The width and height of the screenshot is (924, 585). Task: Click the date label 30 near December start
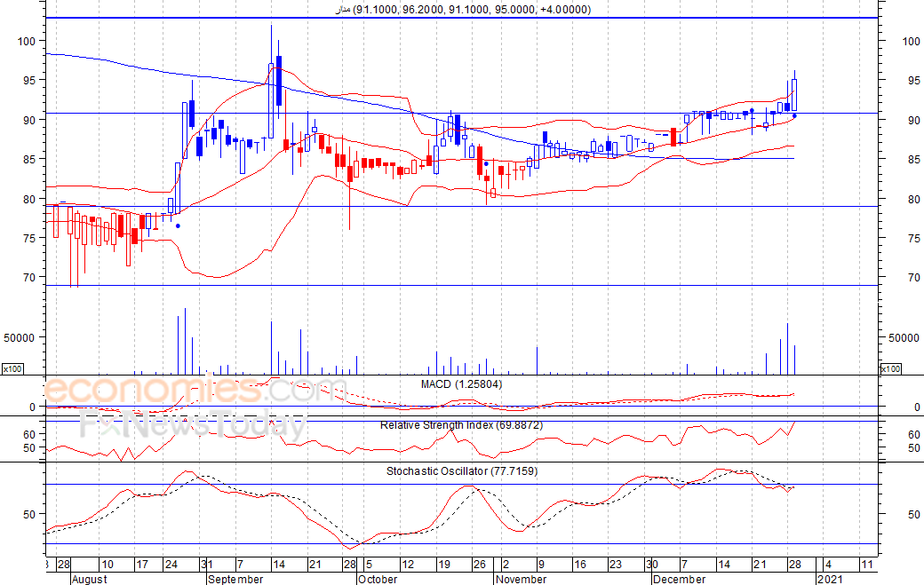(x=651, y=565)
